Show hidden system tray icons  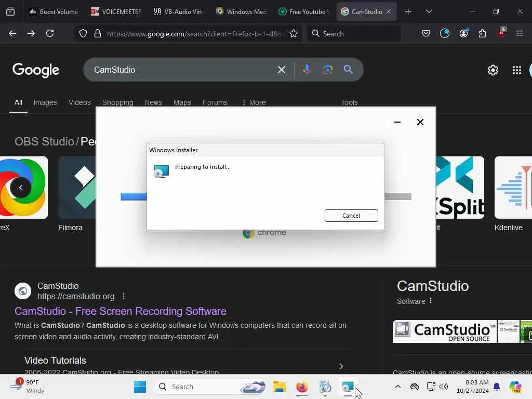[x=398, y=387]
